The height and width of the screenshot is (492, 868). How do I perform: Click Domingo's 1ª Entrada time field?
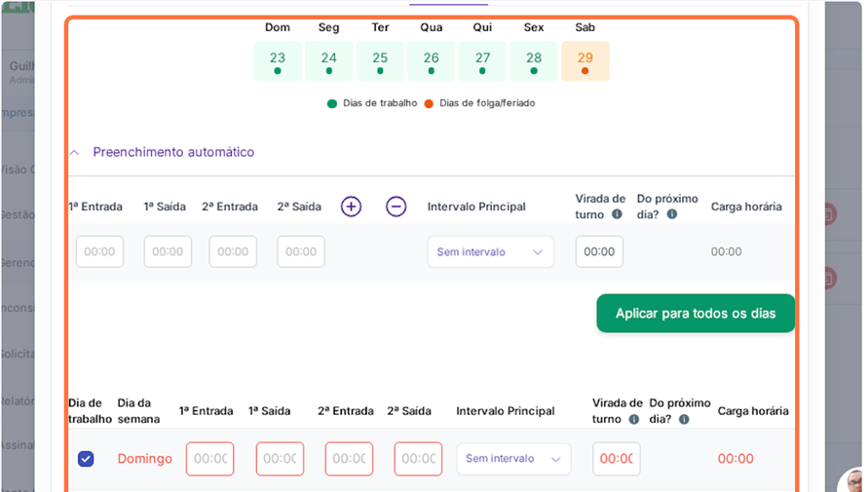pos(210,459)
